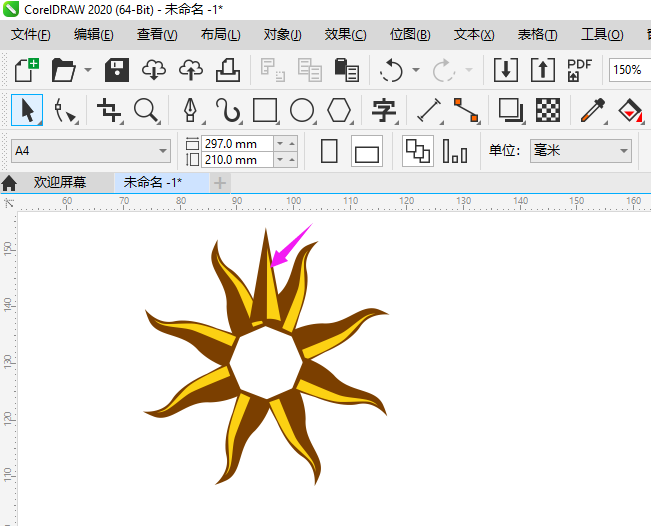
Task: Click the home icon beside welcome tab
Action: click(9, 183)
